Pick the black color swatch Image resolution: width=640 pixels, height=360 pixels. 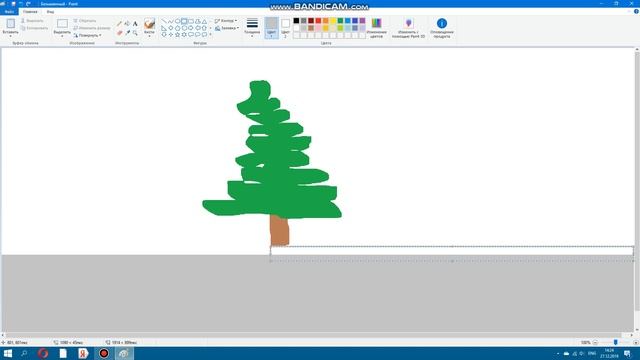[296, 21]
